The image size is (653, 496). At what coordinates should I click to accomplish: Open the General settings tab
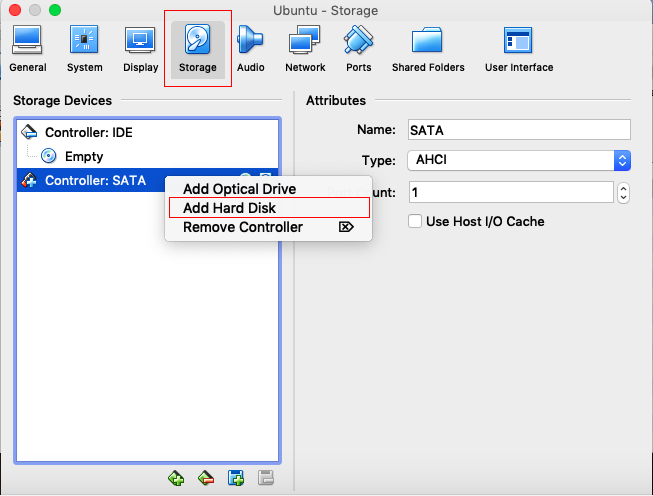pyautogui.click(x=27, y=49)
